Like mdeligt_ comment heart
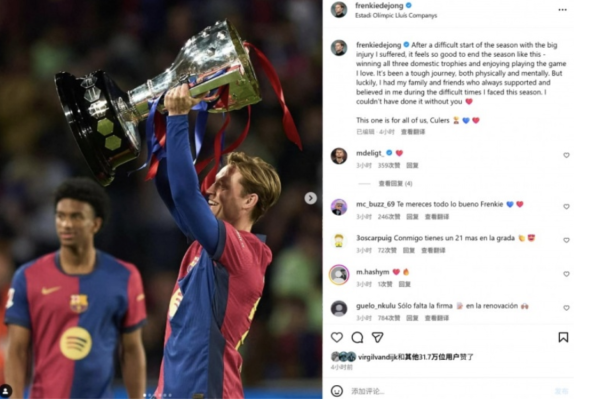 (x=566, y=155)
